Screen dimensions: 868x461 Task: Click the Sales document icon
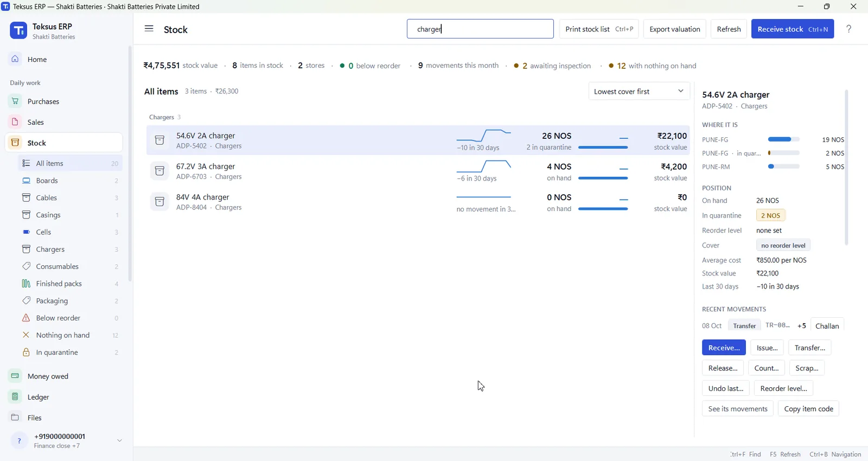tap(15, 122)
